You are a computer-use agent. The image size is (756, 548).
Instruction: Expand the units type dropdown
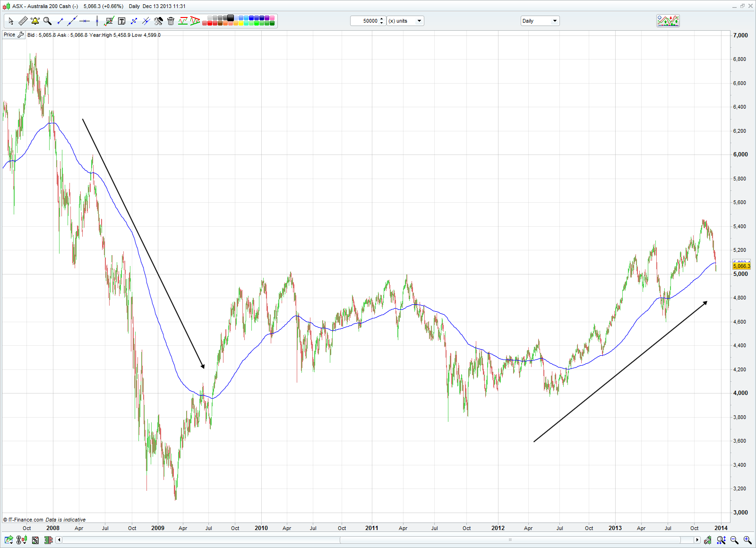(405, 21)
